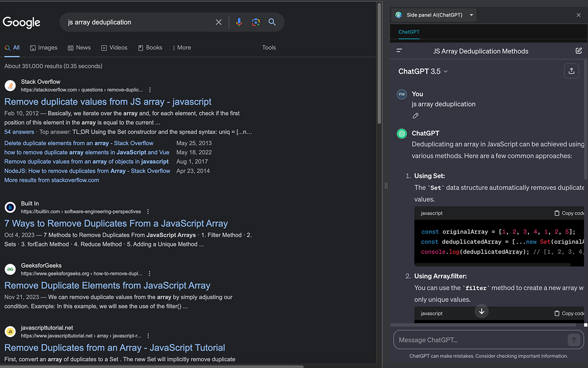Click the share conversation icon near ChatGPT 3.5
This screenshot has height=368, width=588.
click(x=571, y=71)
